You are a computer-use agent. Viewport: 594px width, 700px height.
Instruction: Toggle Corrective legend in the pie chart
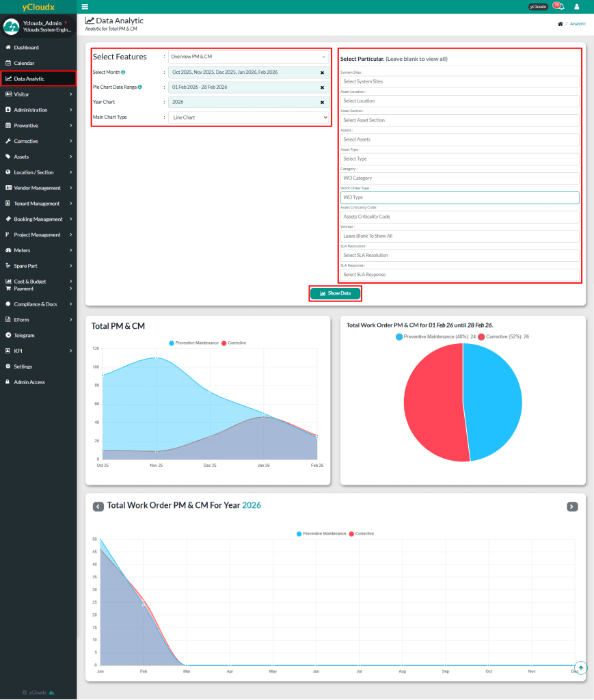click(503, 337)
